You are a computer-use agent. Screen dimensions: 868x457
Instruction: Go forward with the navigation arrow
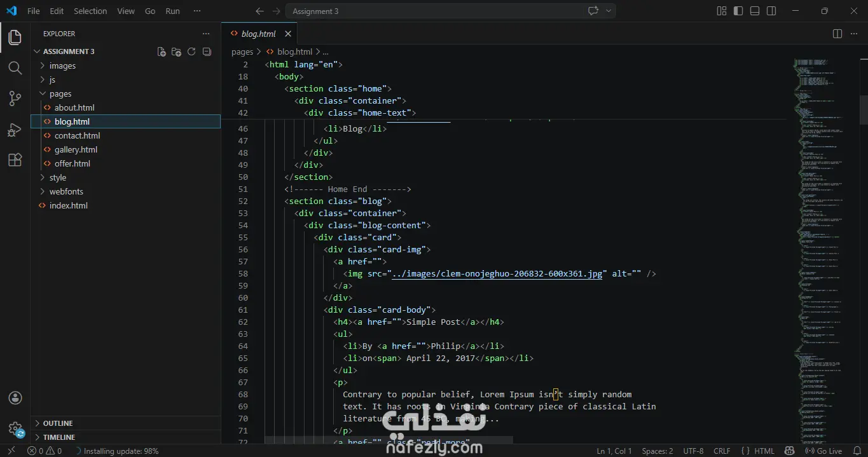(276, 11)
